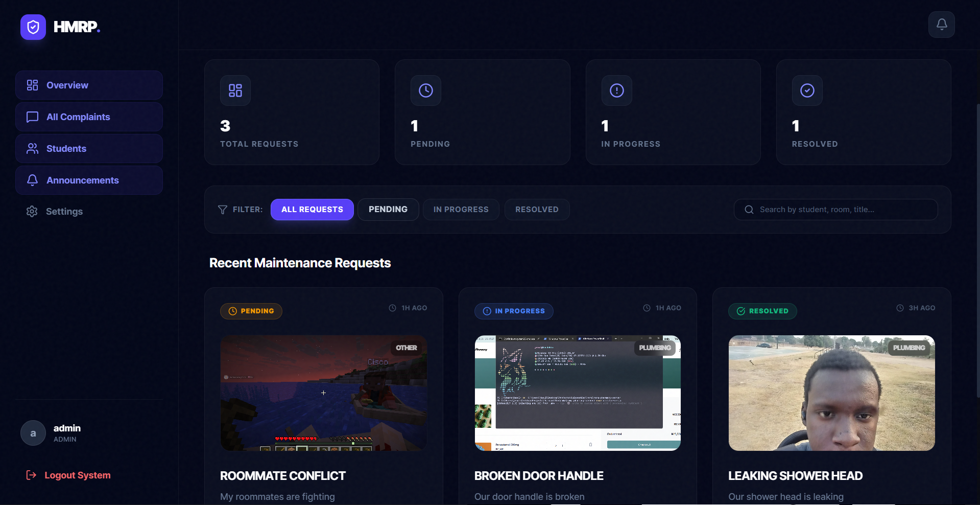Screen dimensions: 980x505
Task: Show only Resolved requests
Action: (x=537, y=210)
